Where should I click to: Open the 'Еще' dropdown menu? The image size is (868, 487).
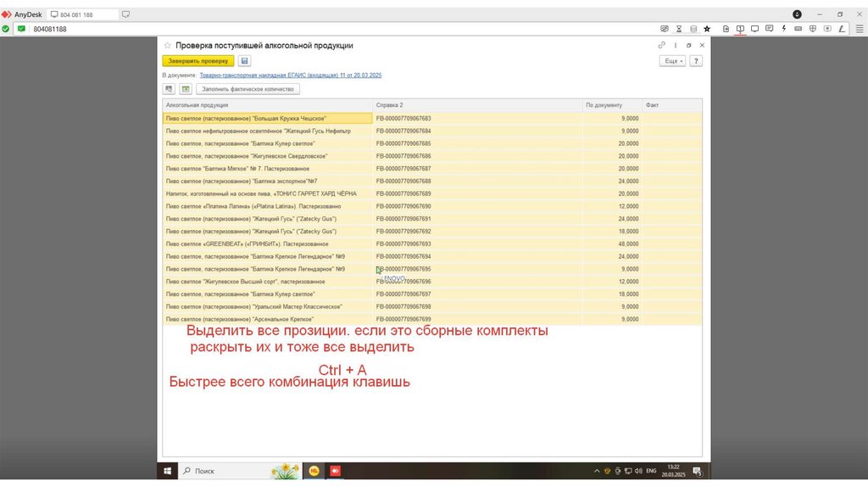click(672, 61)
